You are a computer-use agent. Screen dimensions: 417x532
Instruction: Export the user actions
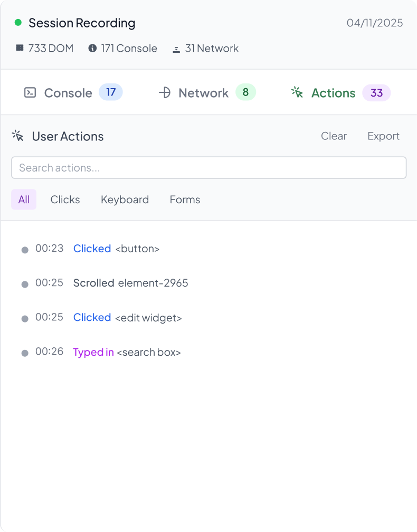383,136
